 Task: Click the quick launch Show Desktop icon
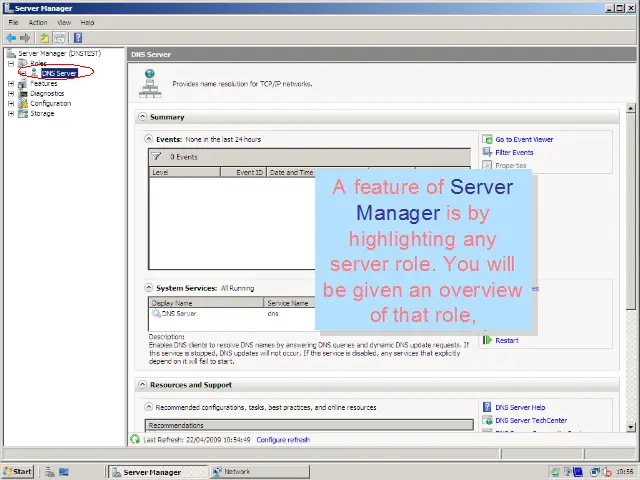(64, 472)
